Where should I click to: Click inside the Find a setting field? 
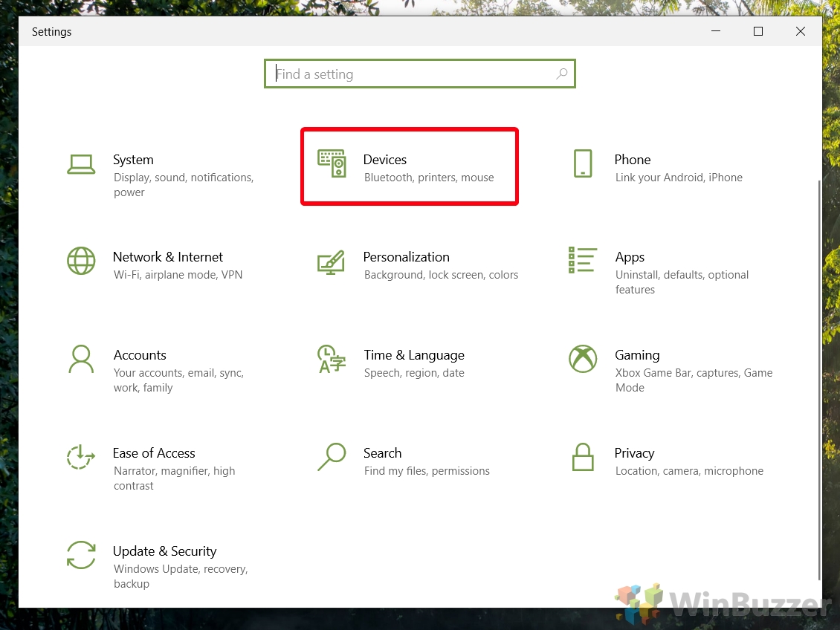click(409, 74)
